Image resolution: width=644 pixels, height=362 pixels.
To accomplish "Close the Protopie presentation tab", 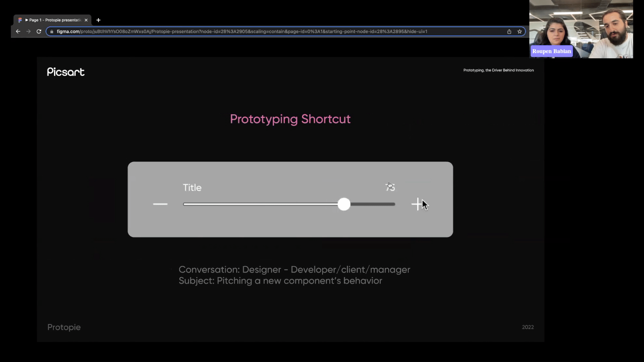I will tap(86, 20).
